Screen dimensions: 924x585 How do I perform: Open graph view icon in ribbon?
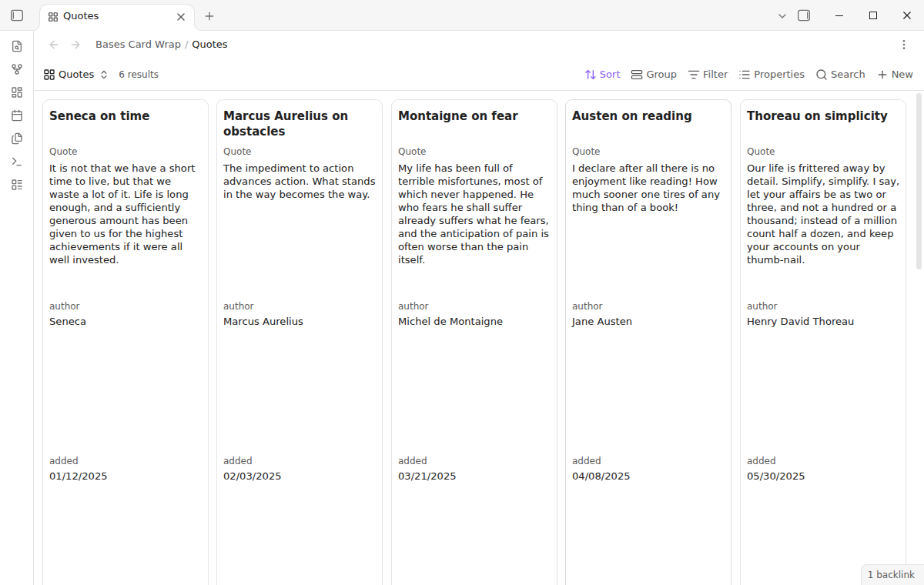(x=17, y=69)
